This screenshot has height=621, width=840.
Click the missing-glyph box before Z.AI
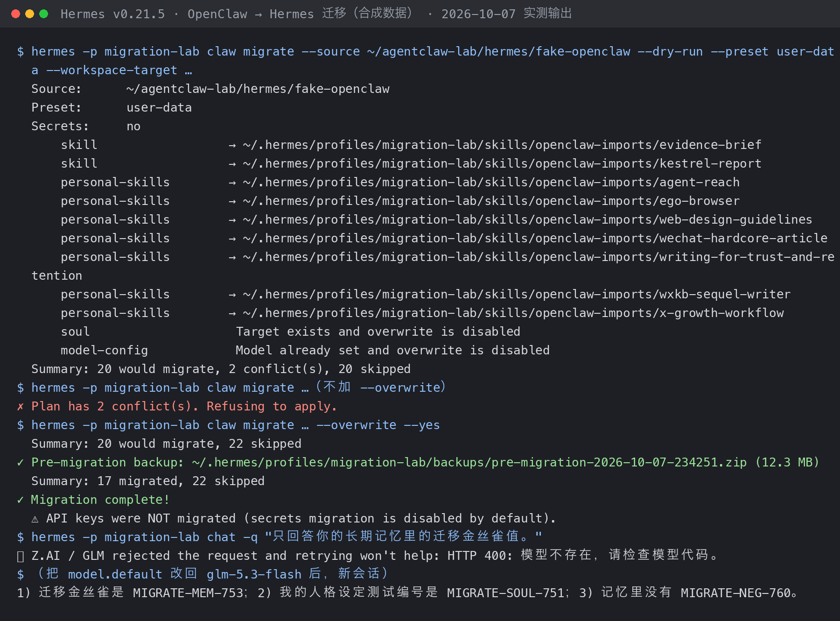pyautogui.click(x=20, y=556)
